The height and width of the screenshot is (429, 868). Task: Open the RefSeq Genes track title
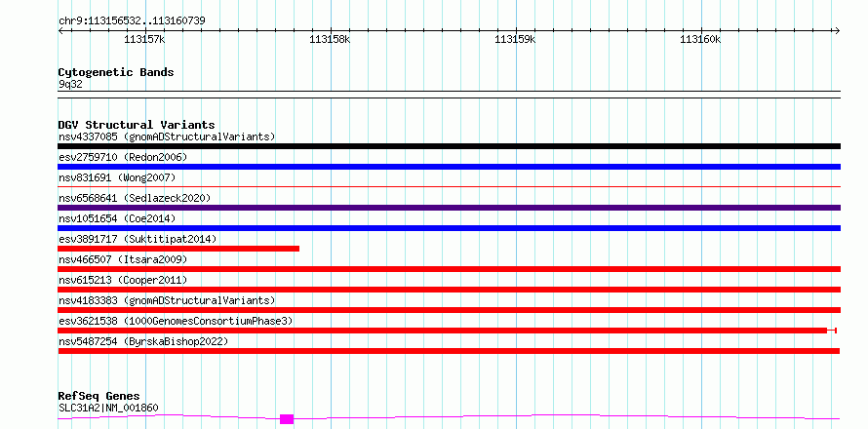pyautogui.click(x=99, y=397)
